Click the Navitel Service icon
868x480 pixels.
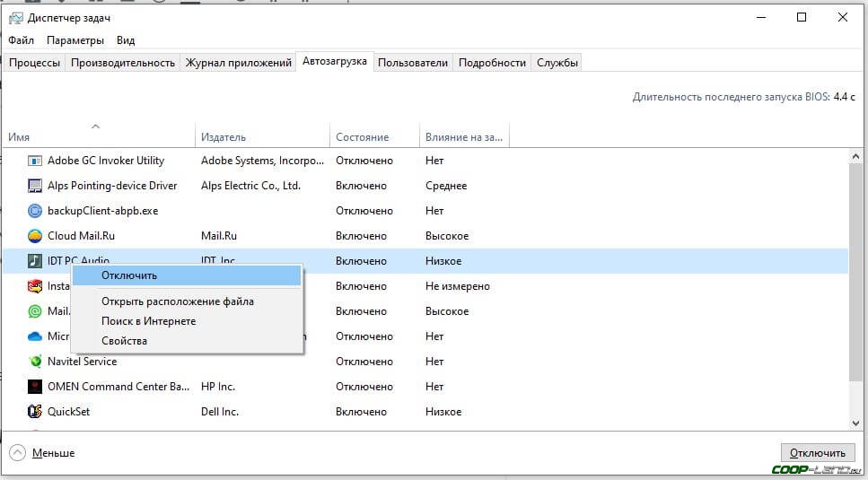[35, 362]
